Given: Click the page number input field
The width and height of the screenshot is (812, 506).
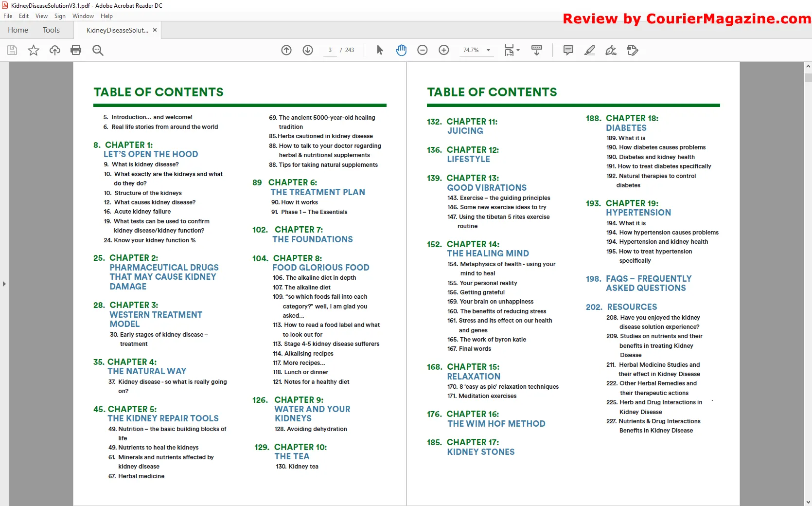Looking at the screenshot, I should pyautogui.click(x=330, y=50).
